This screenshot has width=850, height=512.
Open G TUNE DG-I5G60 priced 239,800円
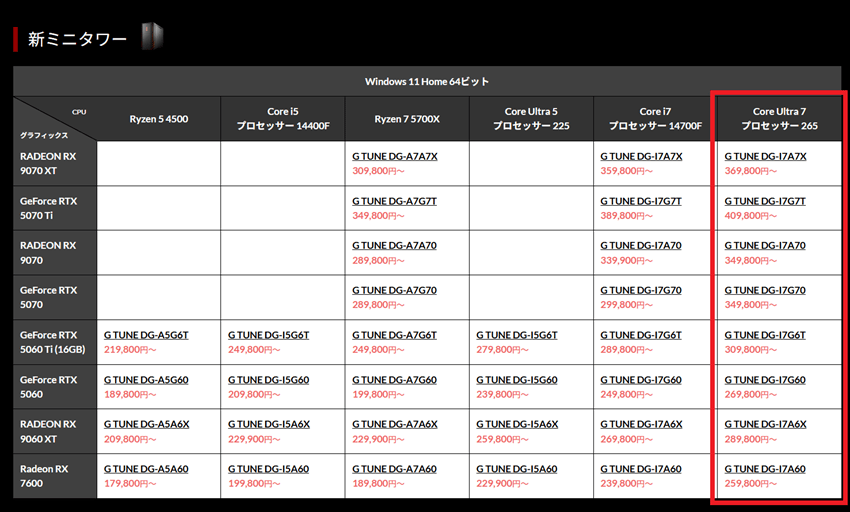tap(517, 380)
